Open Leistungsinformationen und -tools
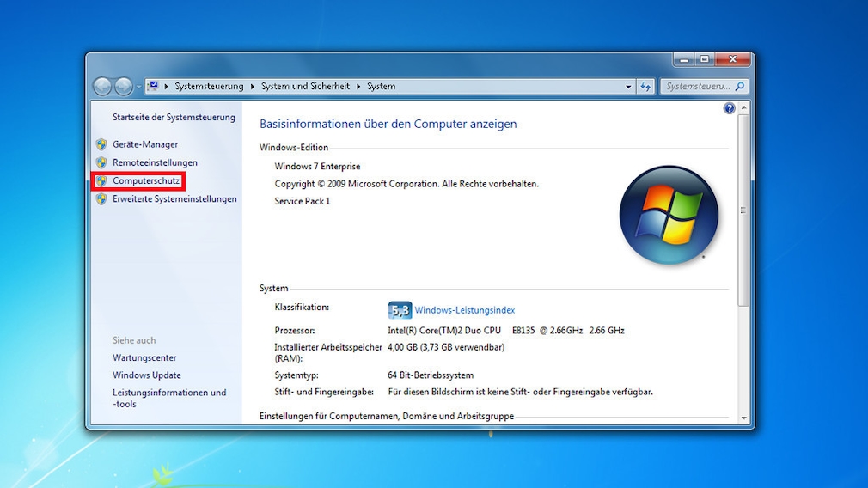Screen dimensions: 868x488 point(169,399)
